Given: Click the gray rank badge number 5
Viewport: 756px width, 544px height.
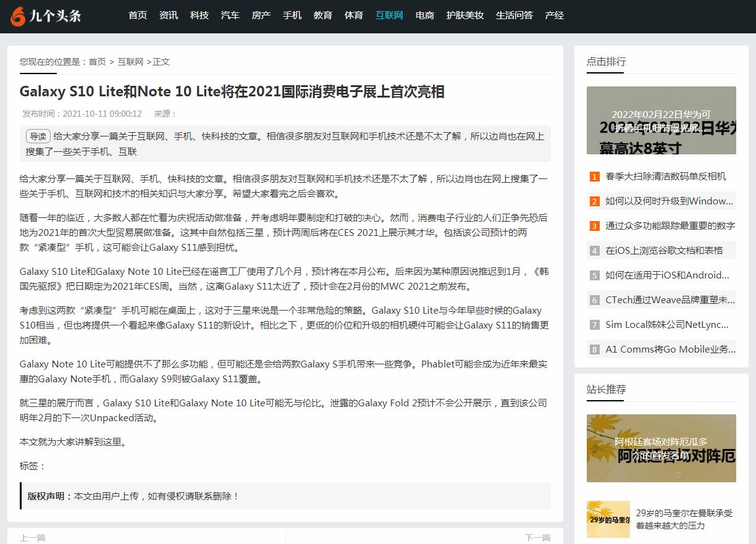Looking at the screenshot, I should pos(595,275).
